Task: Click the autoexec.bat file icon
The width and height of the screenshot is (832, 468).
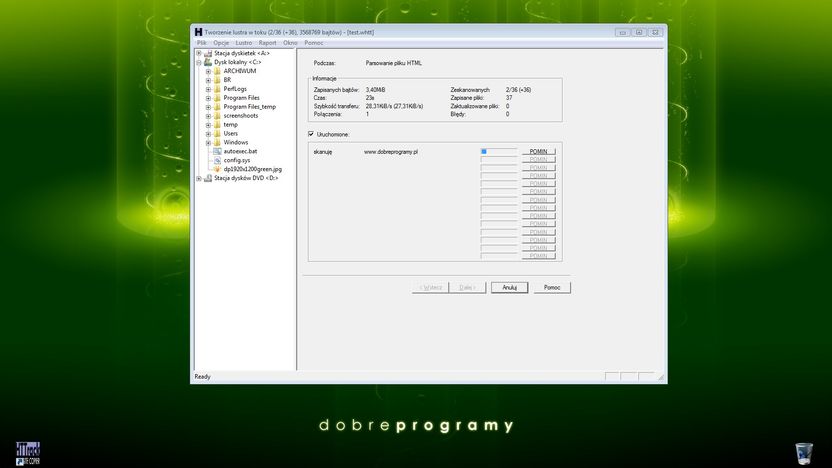Action: coord(217,151)
